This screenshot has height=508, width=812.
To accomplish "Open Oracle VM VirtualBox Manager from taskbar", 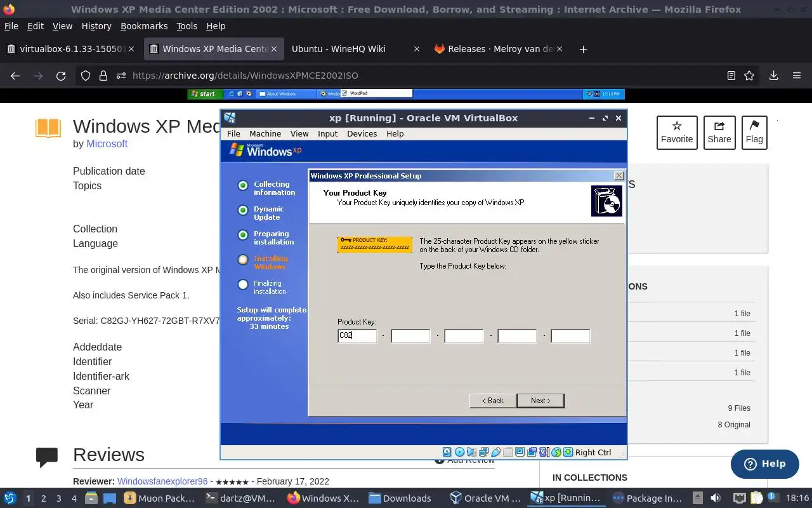I will (x=486, y=498).
